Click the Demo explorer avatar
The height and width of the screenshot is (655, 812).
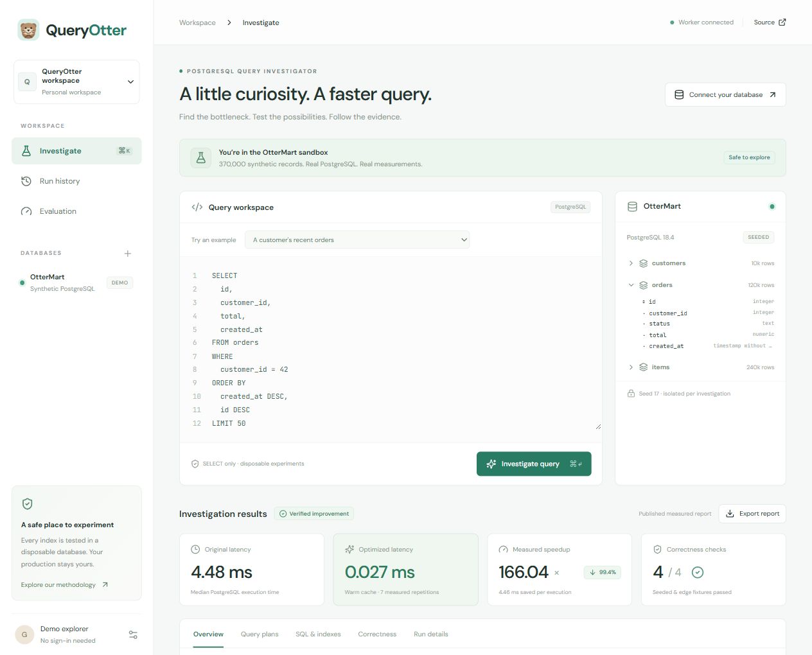click(x=24, y=634)
